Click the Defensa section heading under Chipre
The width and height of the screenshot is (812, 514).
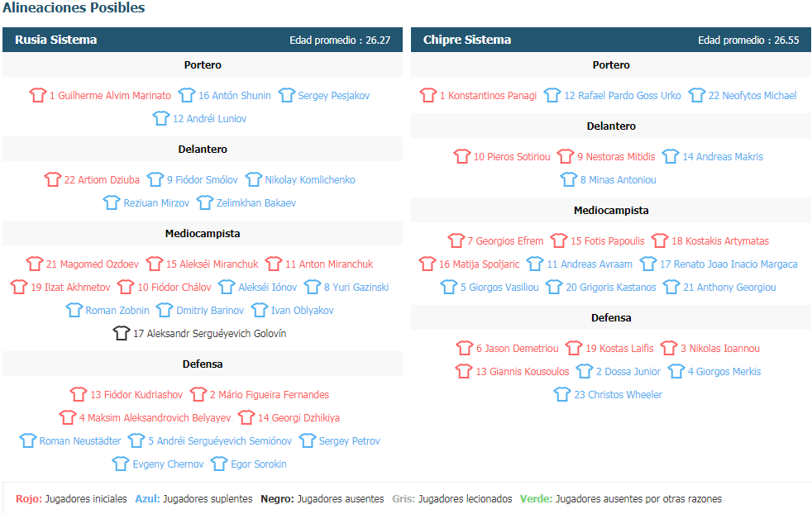611,318
